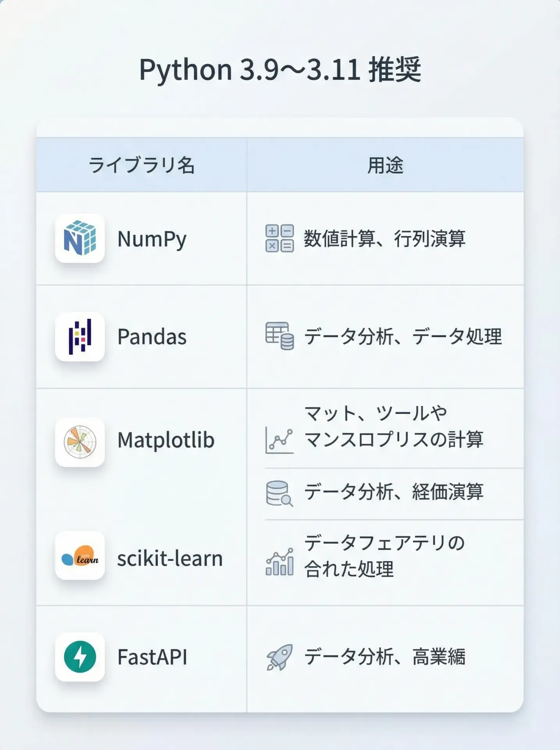Image resolution: width=560 pixels, height=750 pixels.
Task: Click the calculator grid icon
Action: click(280, 238)
